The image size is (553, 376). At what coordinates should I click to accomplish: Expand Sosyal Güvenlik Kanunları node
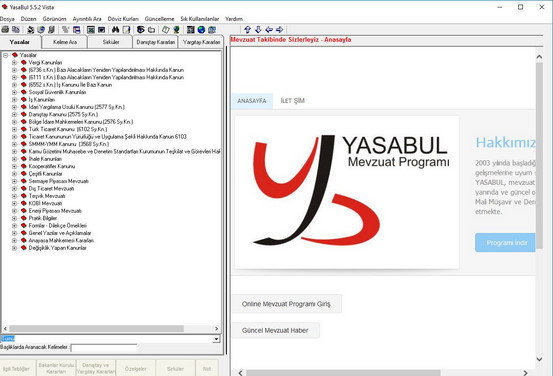(x=14, y=92)
